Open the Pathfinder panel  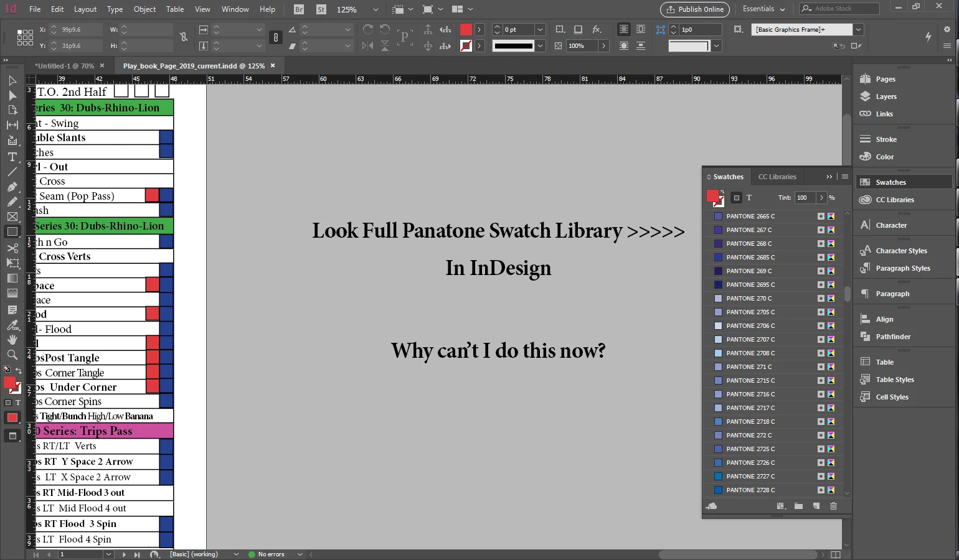click(x=893, y=337)
